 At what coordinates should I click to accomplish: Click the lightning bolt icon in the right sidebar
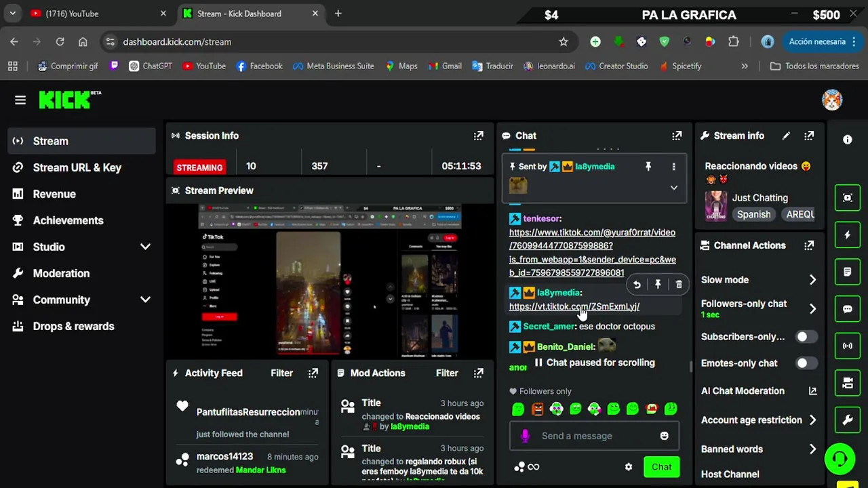[x=848, y=235]
